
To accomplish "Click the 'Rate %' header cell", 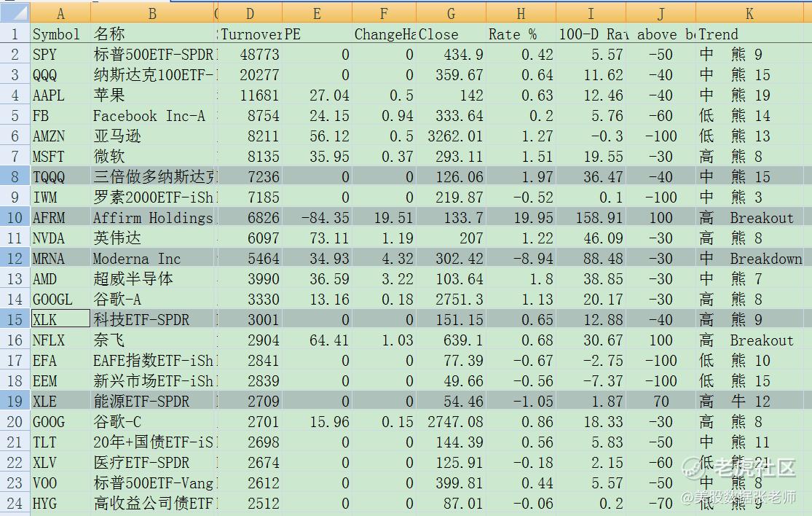I will point(521,34).
